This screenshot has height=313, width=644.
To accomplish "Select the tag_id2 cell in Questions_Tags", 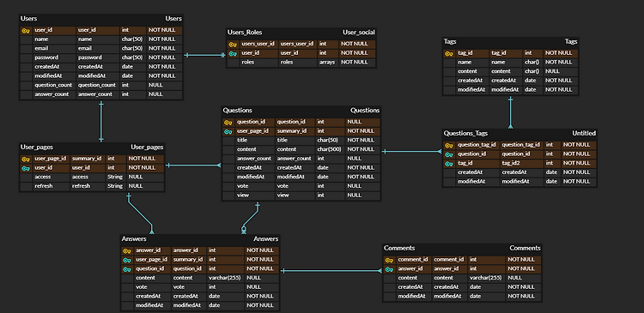I will pyautogui.click(x=521, y=163).
